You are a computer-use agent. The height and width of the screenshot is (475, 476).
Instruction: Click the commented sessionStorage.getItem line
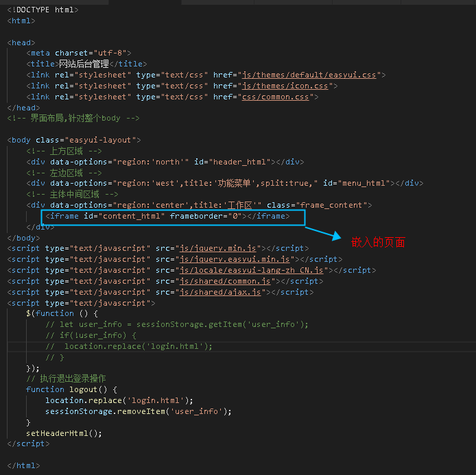point(177,324)
